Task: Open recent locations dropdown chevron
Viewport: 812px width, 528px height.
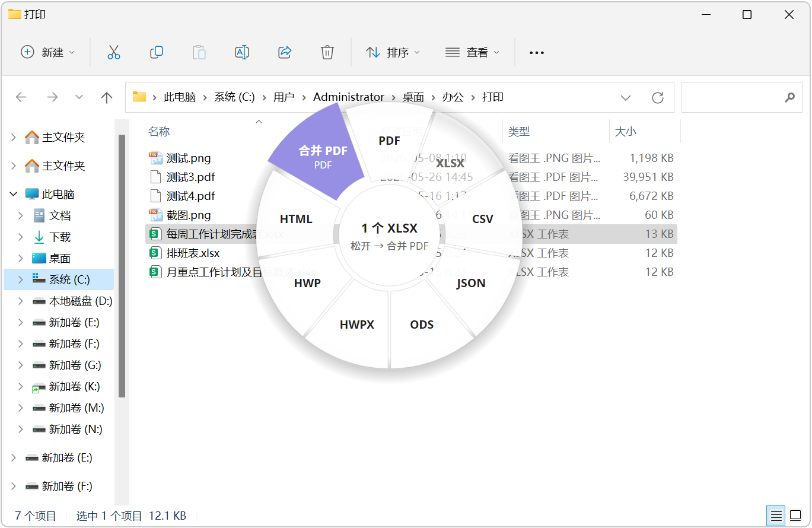Action: (x=79, y=97)
